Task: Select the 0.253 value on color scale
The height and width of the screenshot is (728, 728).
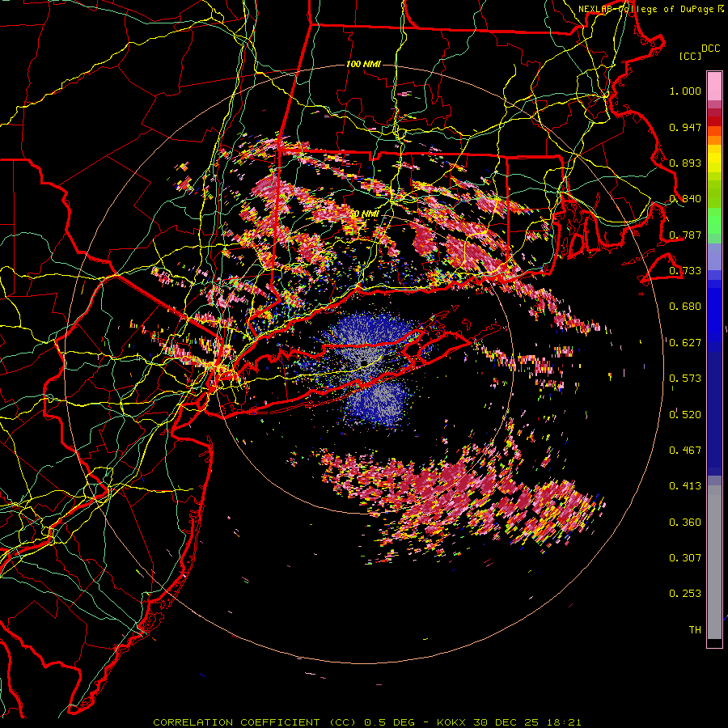Action: [685, 594]
